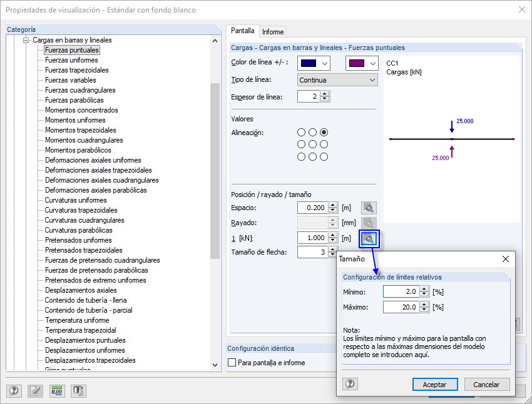Switch to the Informe tab
532x404 pixels.
tap(273, 31)
